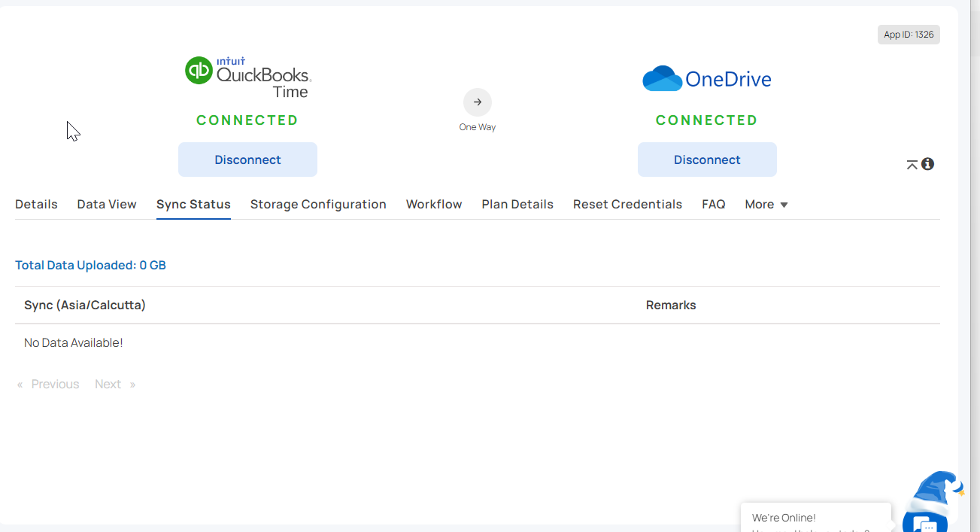
Task: Click the CONNECTED status under QuickBooks Time
Action: tap(247, 120)
